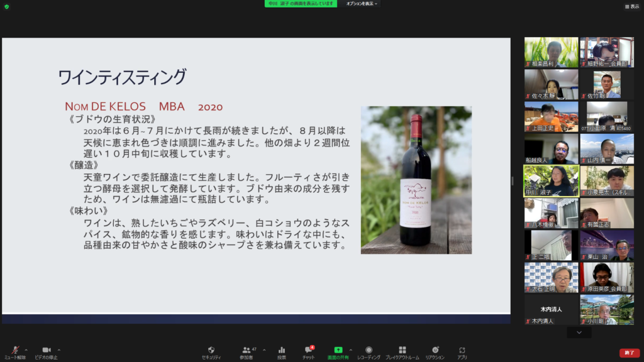The width and height of the screenshot is (644, 362).
Task: Open the セキュリティ shield menu
Action: 211,353
